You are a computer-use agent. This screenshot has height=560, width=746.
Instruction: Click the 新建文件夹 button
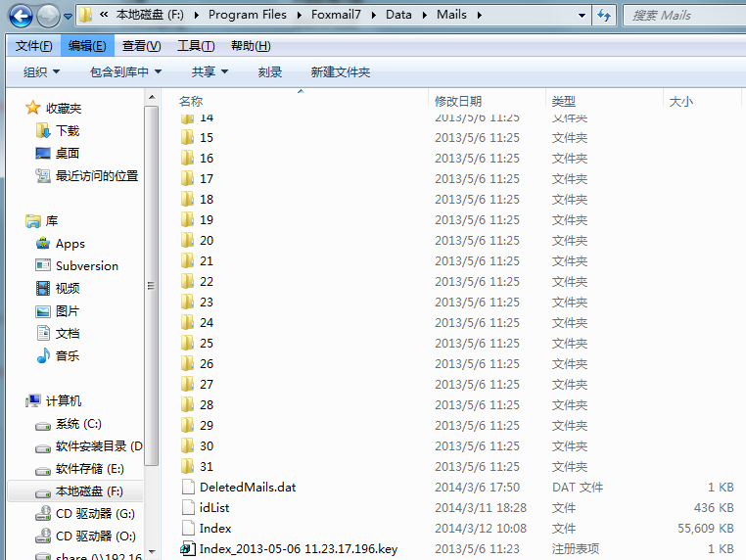[x=341, y=72]
